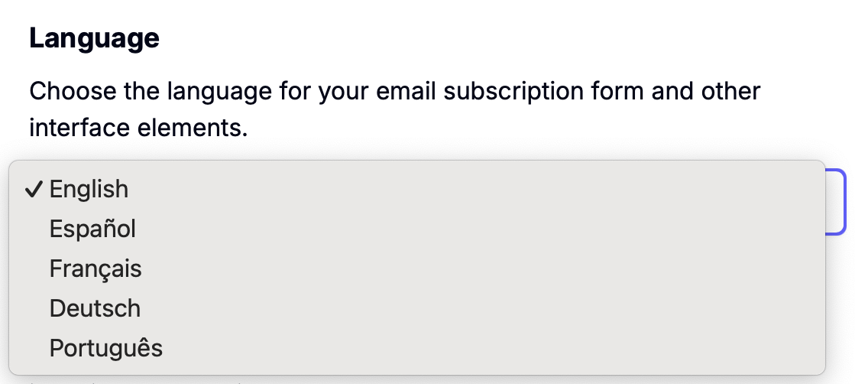Switch the language to Português

[106, 348]
